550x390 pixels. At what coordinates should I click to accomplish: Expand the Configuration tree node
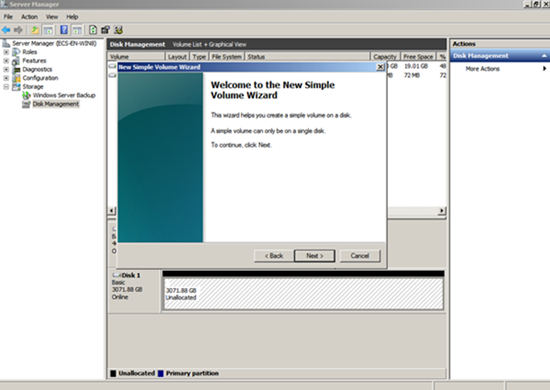[x=6, y=78]
